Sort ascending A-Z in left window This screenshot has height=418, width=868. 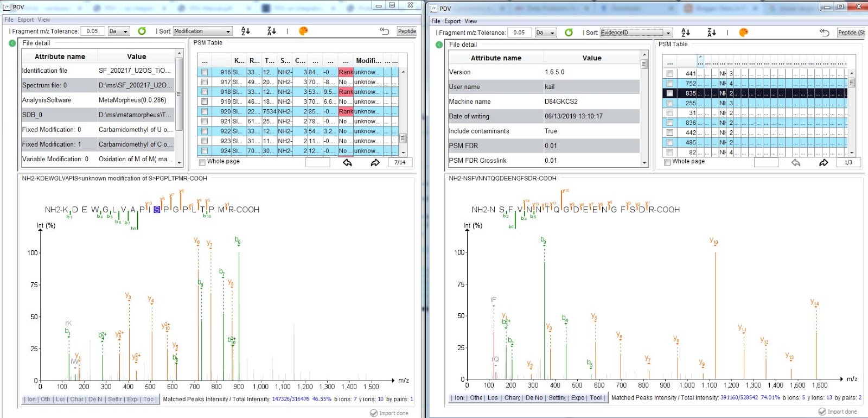(246, 31)
